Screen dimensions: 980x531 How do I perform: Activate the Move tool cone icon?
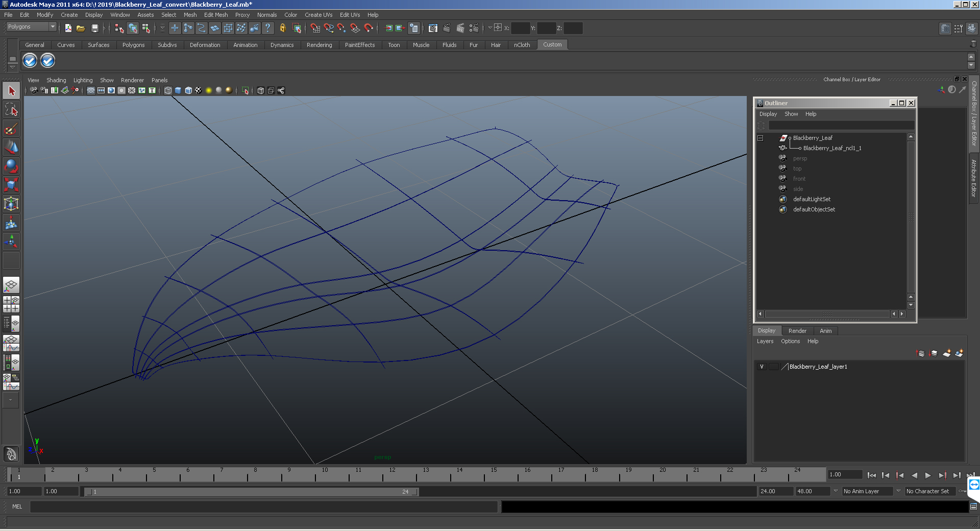(x=11, y=147)
